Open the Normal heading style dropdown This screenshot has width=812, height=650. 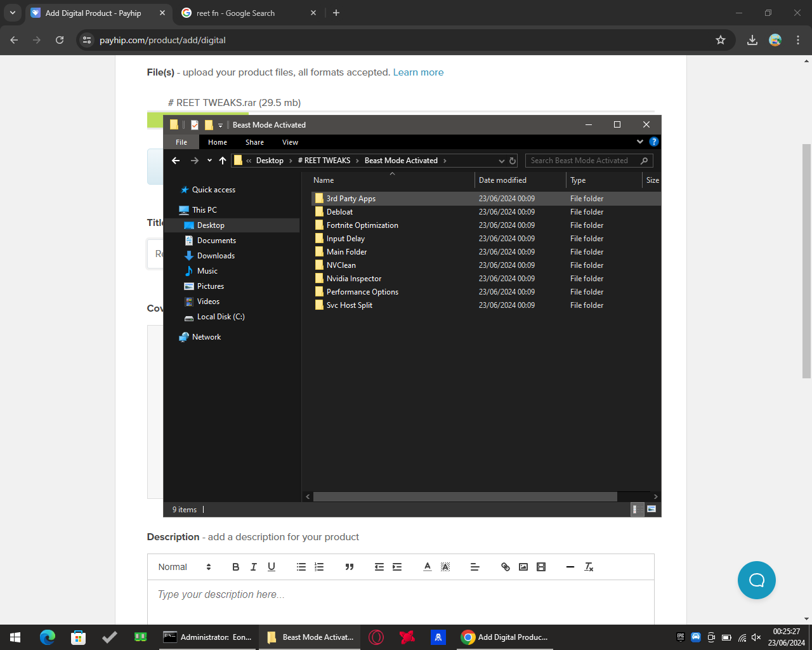click(185, 567)
